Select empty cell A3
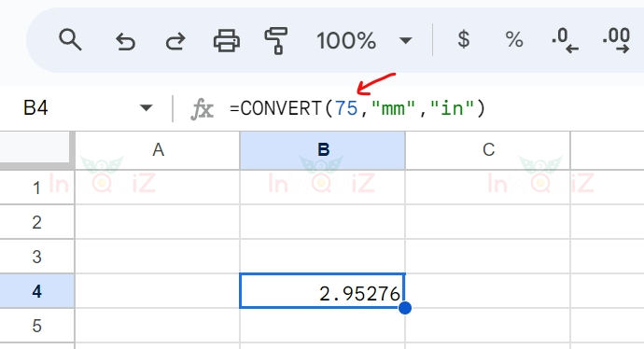The image size is (644, 349). point(158,257)
